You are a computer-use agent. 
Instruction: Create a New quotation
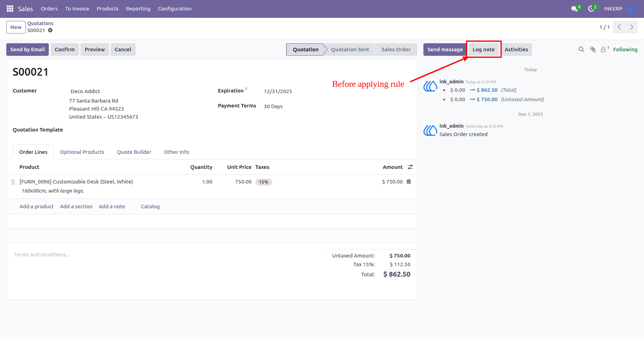tap(16, 27)
